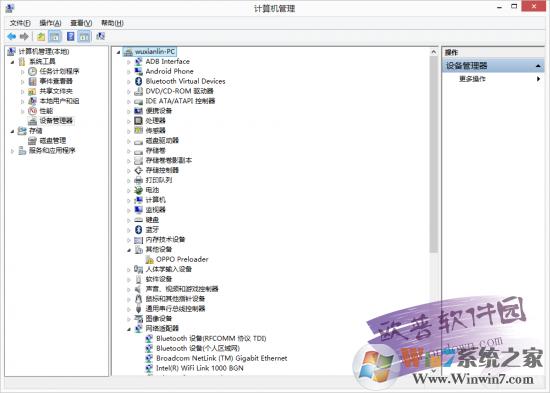Open the 查看(V) menu
This screenshot has width=550, height=393.
tap(81, 23)
